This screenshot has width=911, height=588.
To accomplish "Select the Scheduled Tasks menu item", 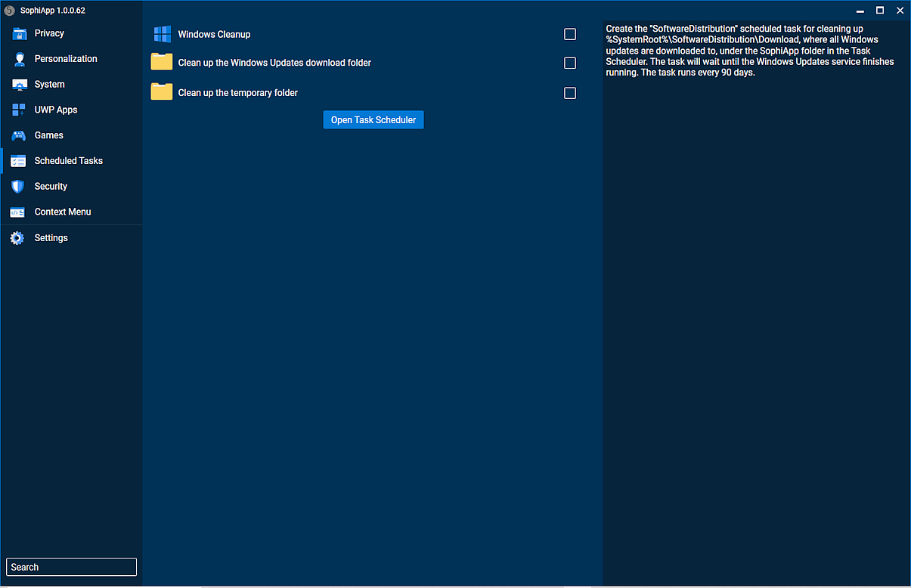I will [x=69, y=161].
